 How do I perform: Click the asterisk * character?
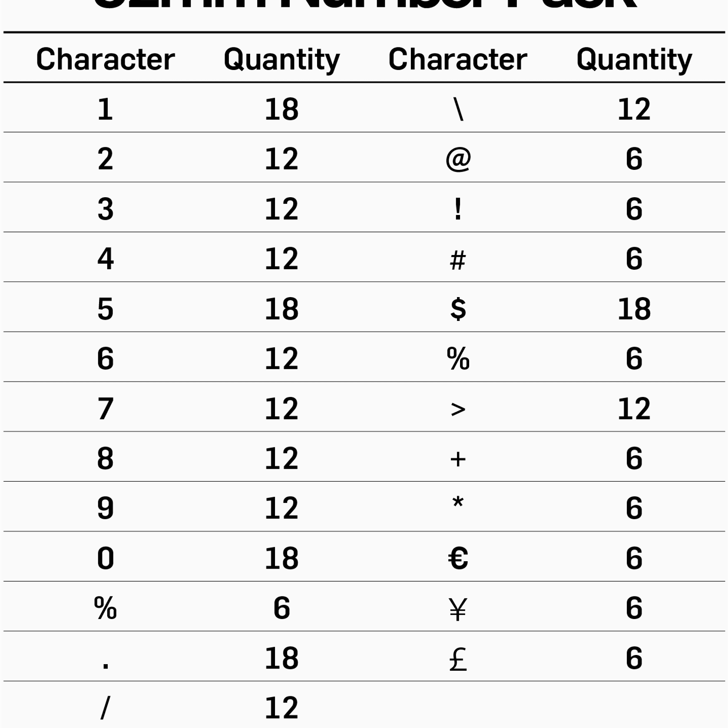[458, 504]
